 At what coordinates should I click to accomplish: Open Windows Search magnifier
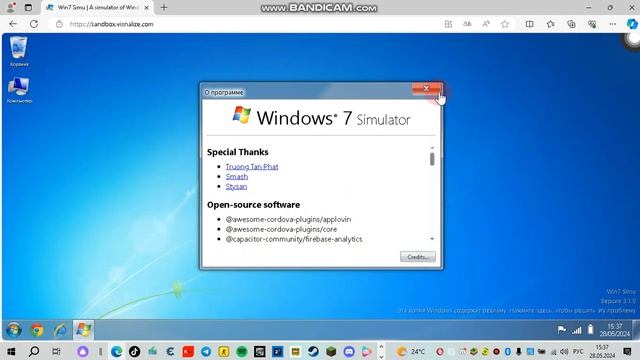coord(34,351)
